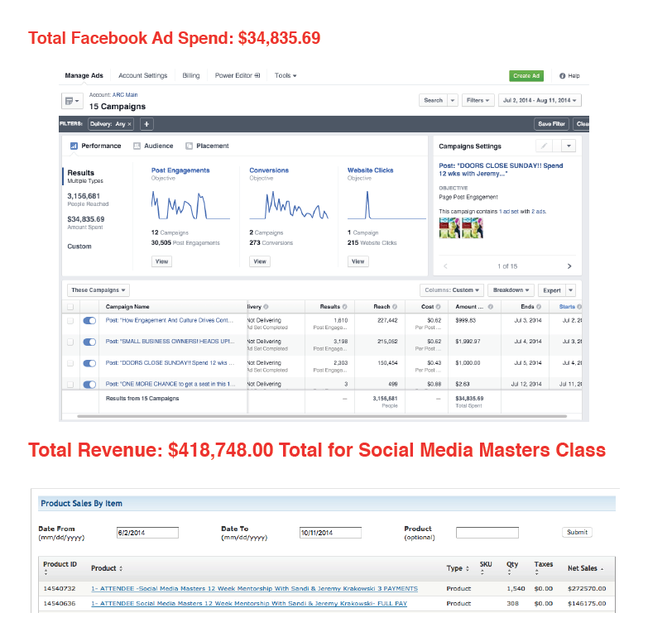Add a new filter with plus icon

[x=146, y=124]
